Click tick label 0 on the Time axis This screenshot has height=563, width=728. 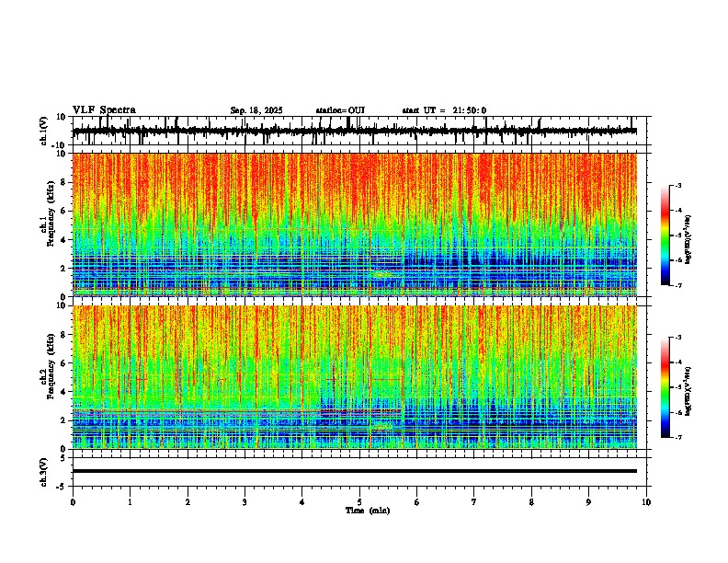point(73,502)
